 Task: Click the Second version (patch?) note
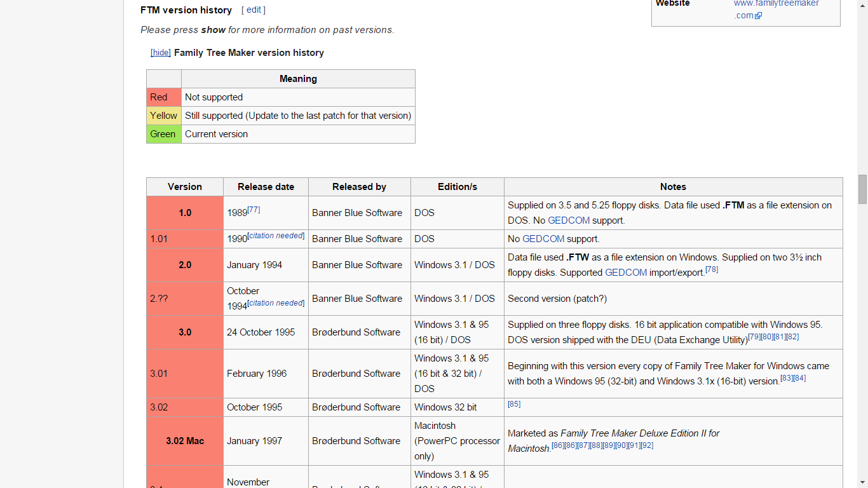click(x=557, y=299)
